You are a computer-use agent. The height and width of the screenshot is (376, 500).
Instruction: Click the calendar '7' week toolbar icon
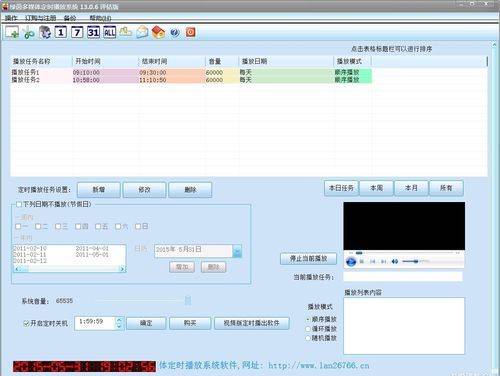coord(77,32)
